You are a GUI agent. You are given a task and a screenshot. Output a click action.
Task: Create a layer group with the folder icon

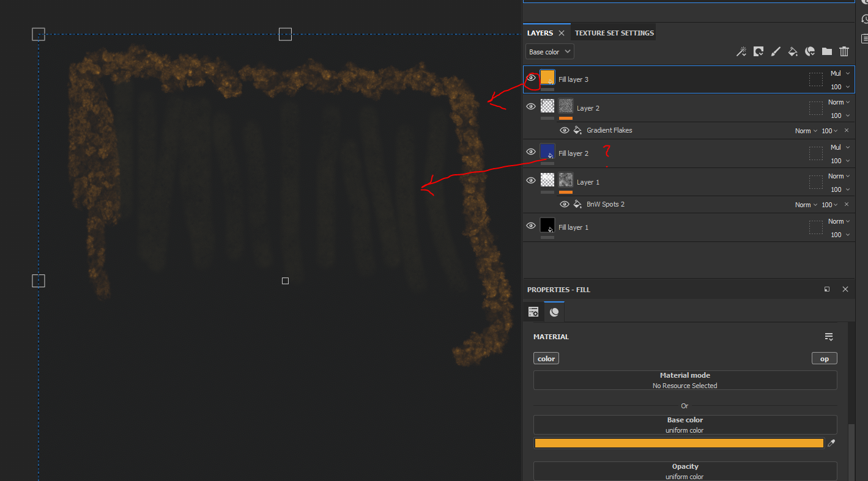click(826, 51)
